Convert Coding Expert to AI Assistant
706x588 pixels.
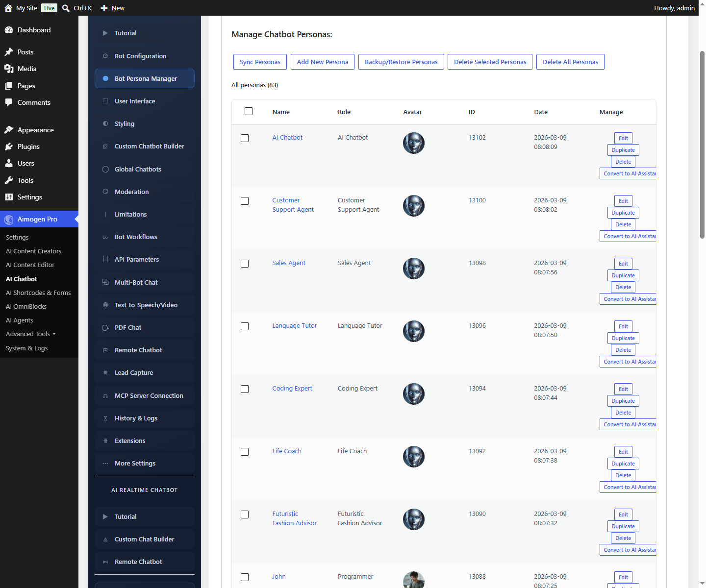pyautogui.click(x=628, y=424)
